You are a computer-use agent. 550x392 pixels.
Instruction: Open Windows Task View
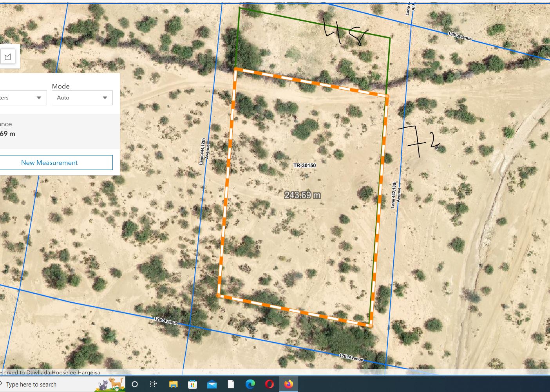(x=154, y=384)
